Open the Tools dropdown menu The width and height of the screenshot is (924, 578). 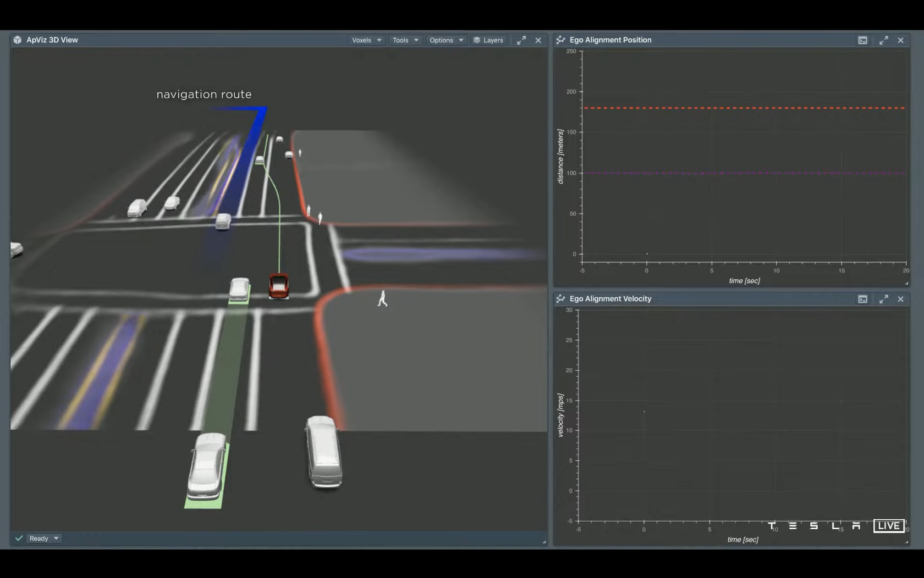pos(405,40)
